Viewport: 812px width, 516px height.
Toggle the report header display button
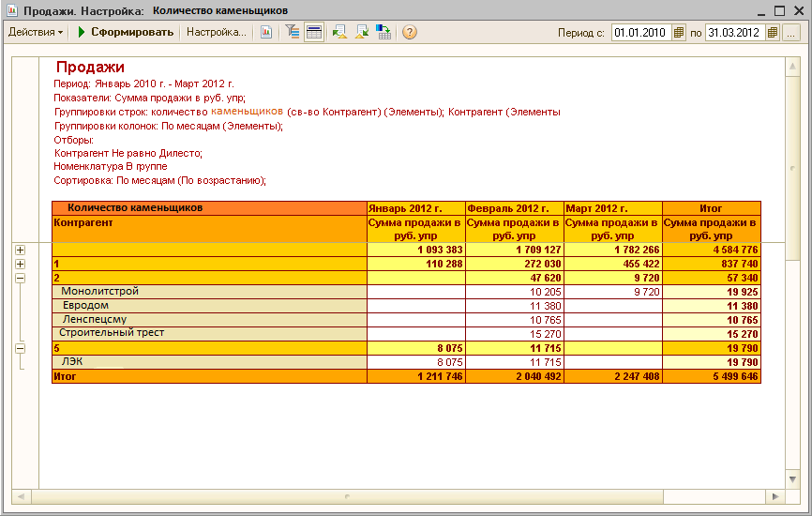[x=314, y=32]
